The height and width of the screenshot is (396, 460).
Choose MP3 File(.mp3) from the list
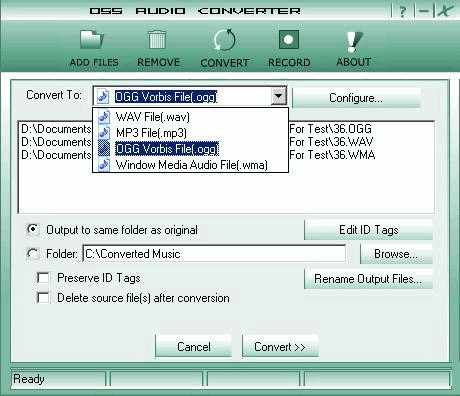(190, 133)
